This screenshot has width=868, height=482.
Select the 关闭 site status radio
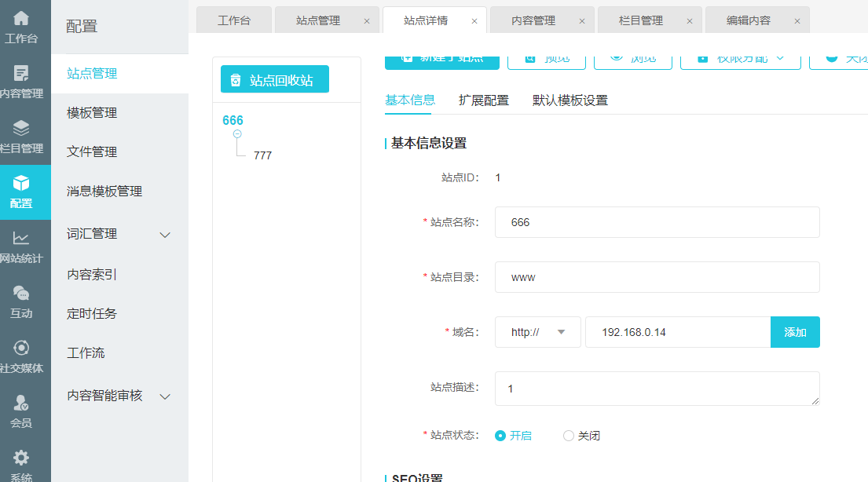click(569, 436)
